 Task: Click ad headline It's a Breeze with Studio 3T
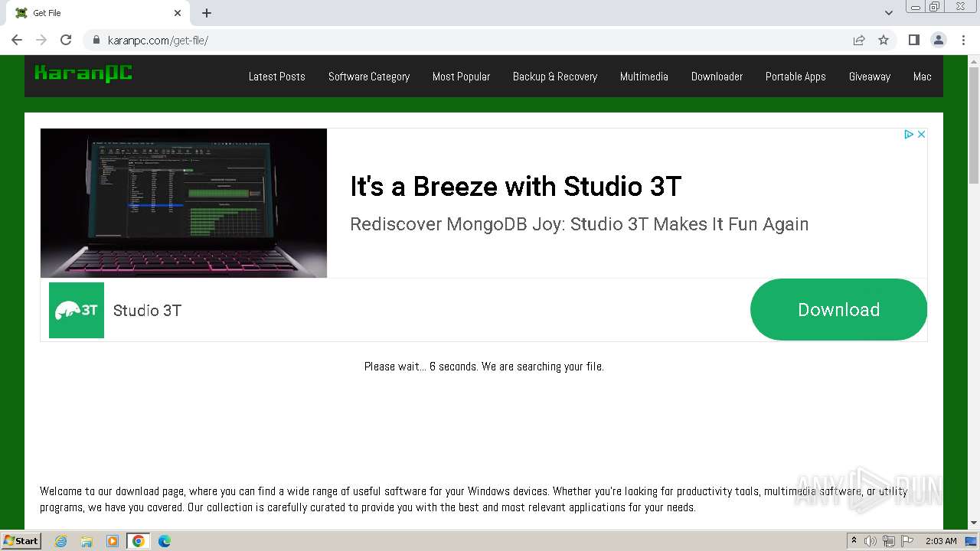tap(515, 186)
